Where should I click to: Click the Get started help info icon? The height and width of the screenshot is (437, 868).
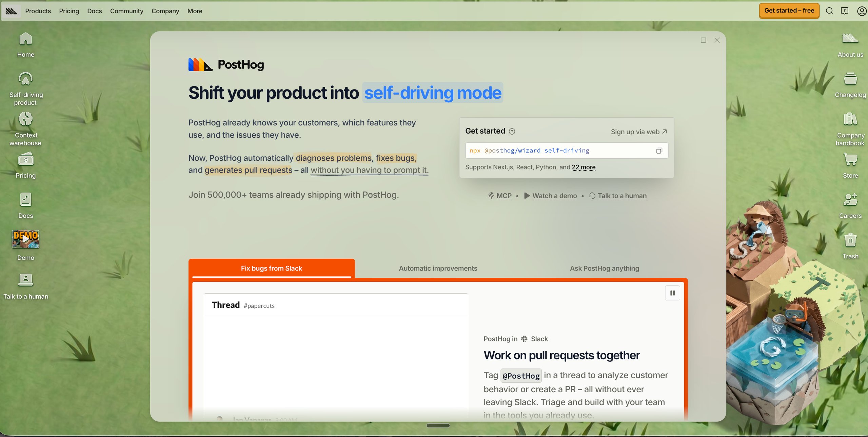(512, 132)
